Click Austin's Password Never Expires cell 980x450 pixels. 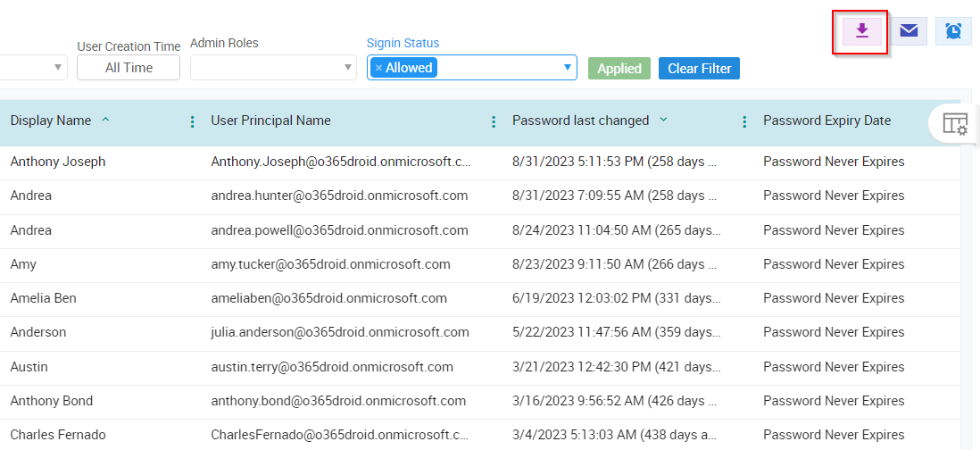pos(834,367)
